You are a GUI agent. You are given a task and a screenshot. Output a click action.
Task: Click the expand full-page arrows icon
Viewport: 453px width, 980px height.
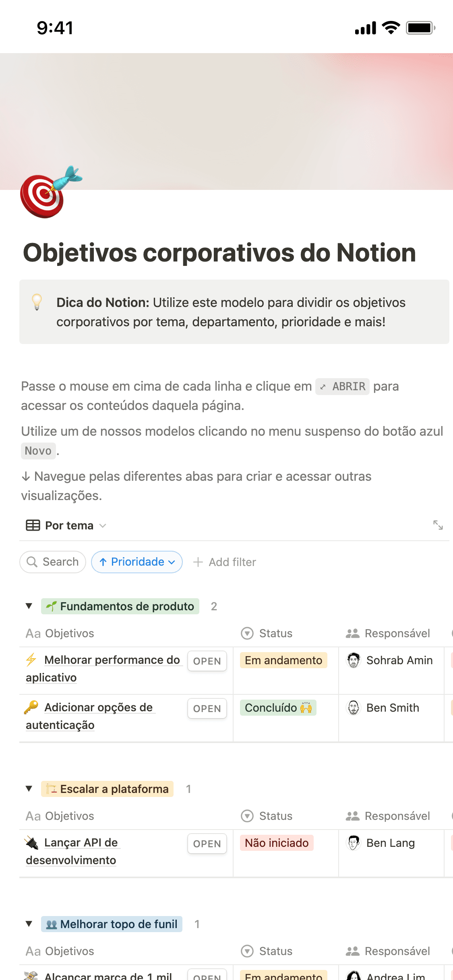click(x=438, y=525)
